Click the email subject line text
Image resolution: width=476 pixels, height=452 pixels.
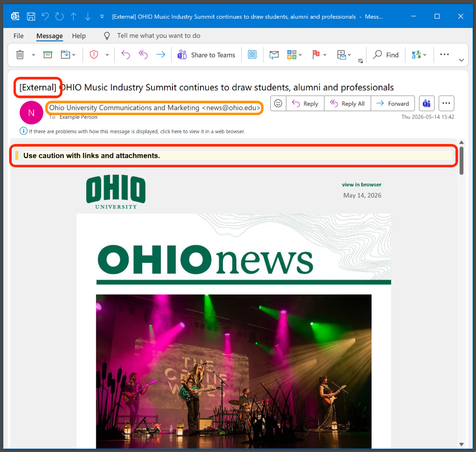(x=206, y=87)
